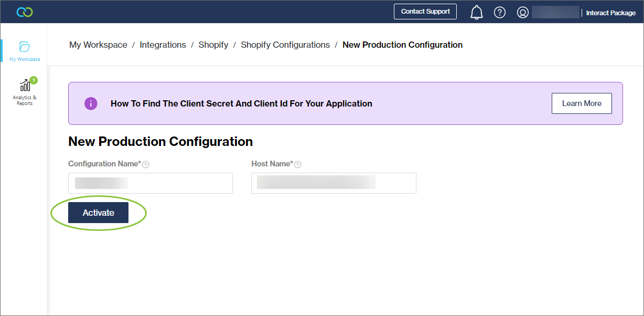The width and height of the screenshot is (644, 316).
Task: Navigate to Integrations breadcrumb
Action: click(163, 45)
